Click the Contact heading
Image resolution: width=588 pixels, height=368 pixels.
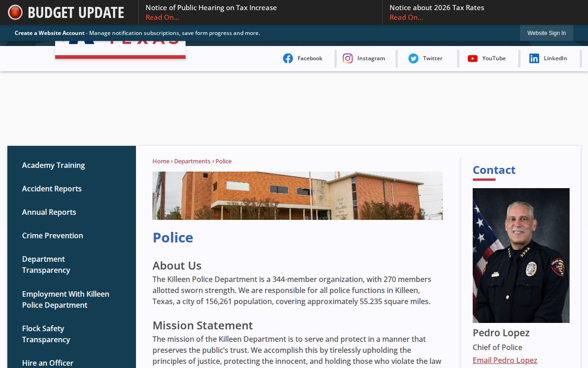494,170
